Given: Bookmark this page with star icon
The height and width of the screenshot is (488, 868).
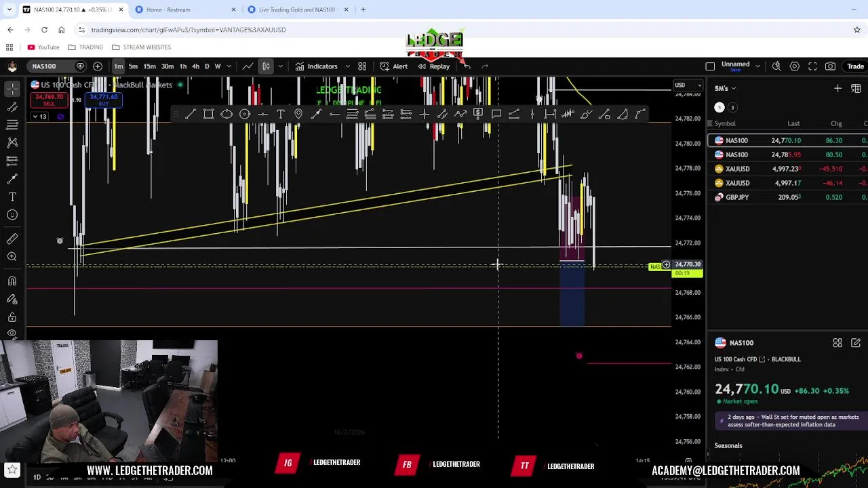Looking at the screenshot, I should pyautogui.click(x=857, y=30).
